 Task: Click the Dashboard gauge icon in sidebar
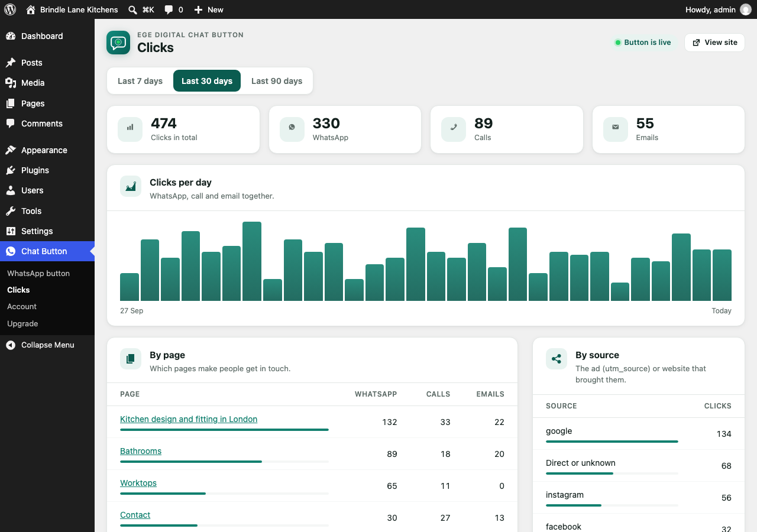[x=11, y=36]
